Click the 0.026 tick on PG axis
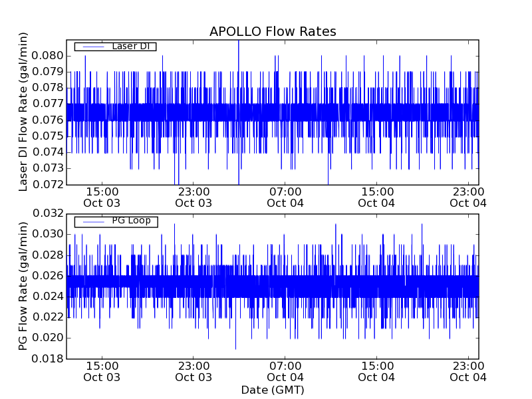 coord(47,275)
